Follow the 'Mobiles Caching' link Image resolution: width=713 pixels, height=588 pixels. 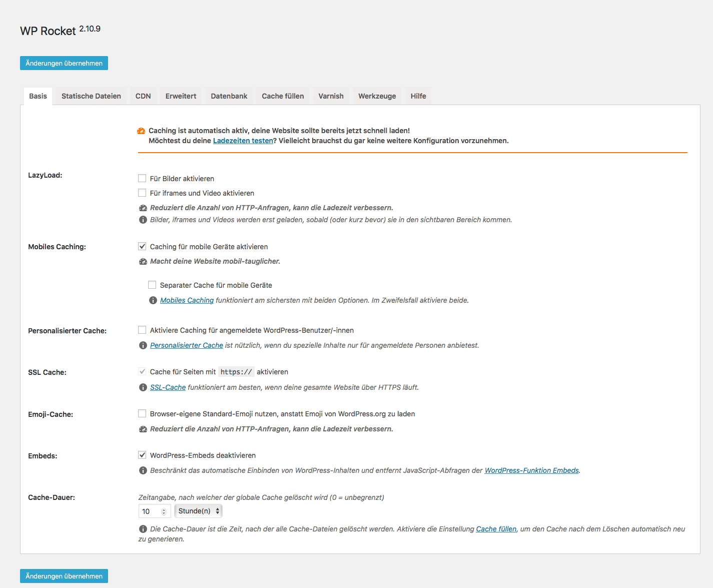click(x=187, y=300)
